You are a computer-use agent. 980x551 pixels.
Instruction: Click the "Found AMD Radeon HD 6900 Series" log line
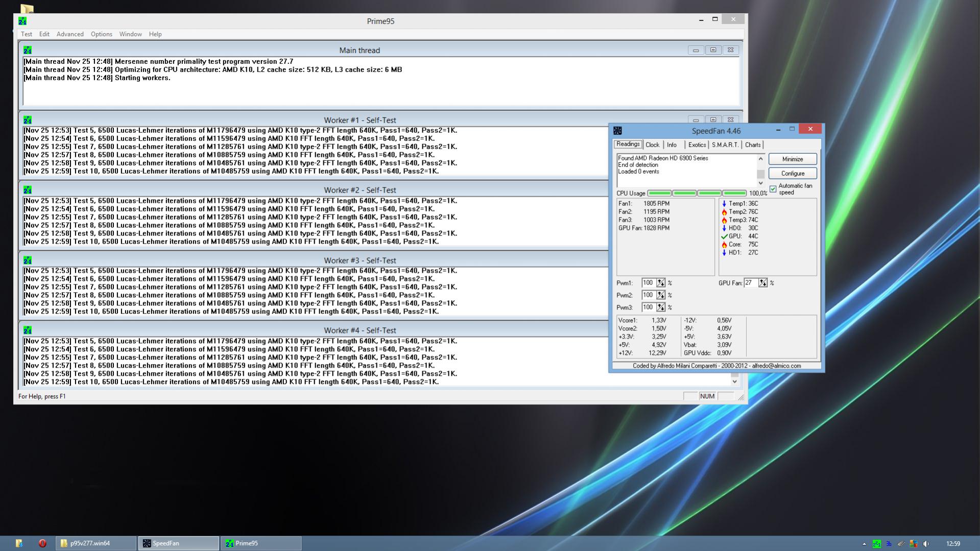pos(663,158)
